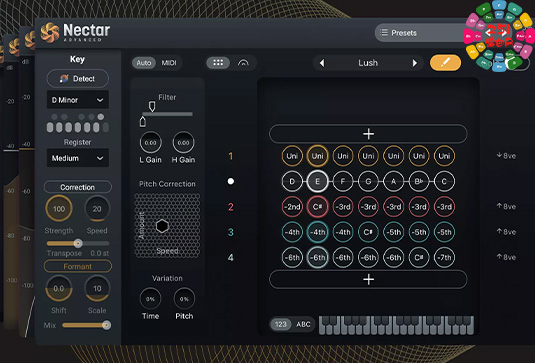
Task: Click the highlighted E note circle
Action: tap(317, 182)
